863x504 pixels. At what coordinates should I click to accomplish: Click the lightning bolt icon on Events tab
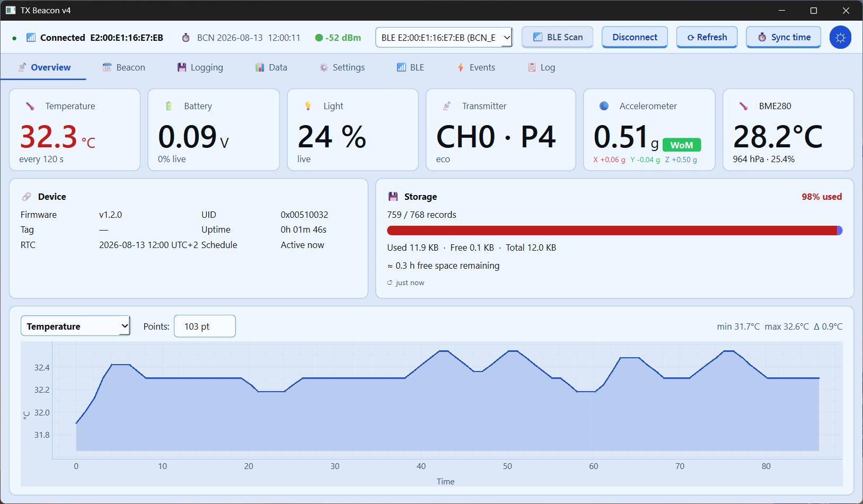(461, 67)
